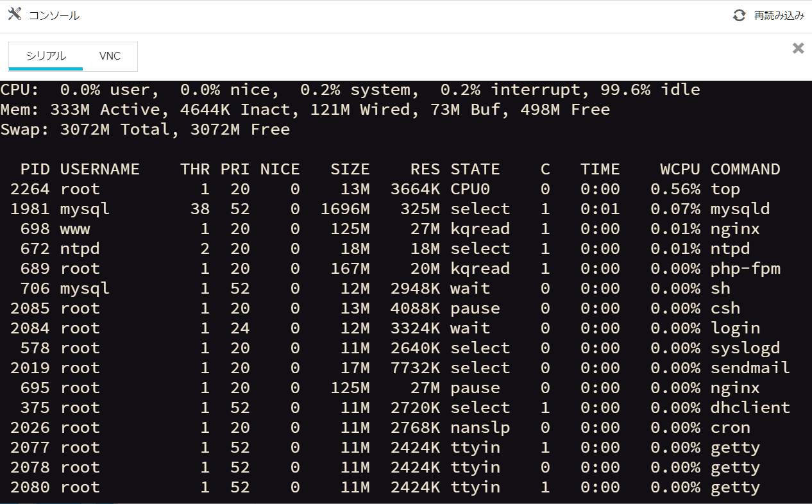
Task: Click the 0.07% WCPU value
Action: [675, 209]
